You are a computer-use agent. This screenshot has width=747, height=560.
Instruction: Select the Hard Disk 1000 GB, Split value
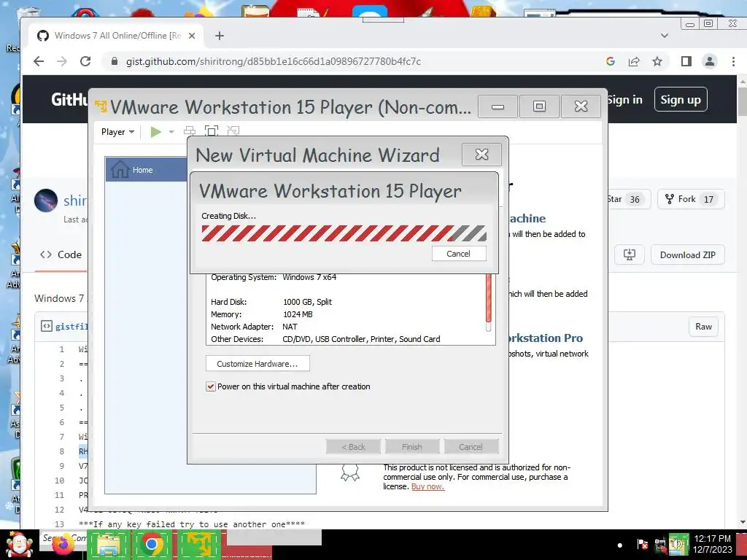(307, 302)
